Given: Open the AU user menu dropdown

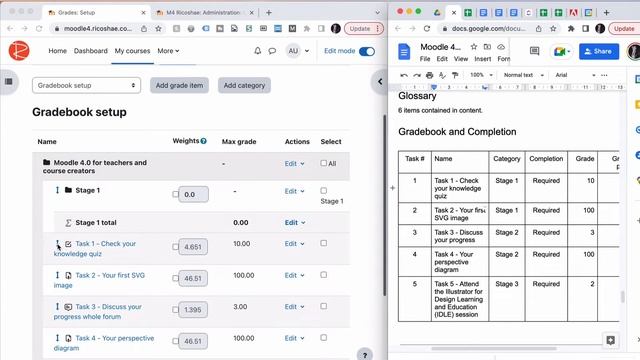Looking at the screenshot, I should coord(298,51).
